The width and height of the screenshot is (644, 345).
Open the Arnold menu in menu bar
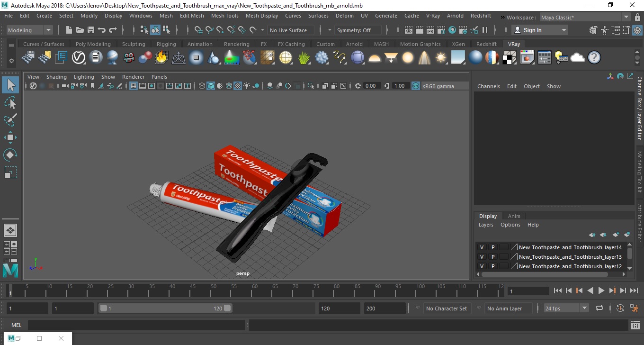click(x=455, y=16)
